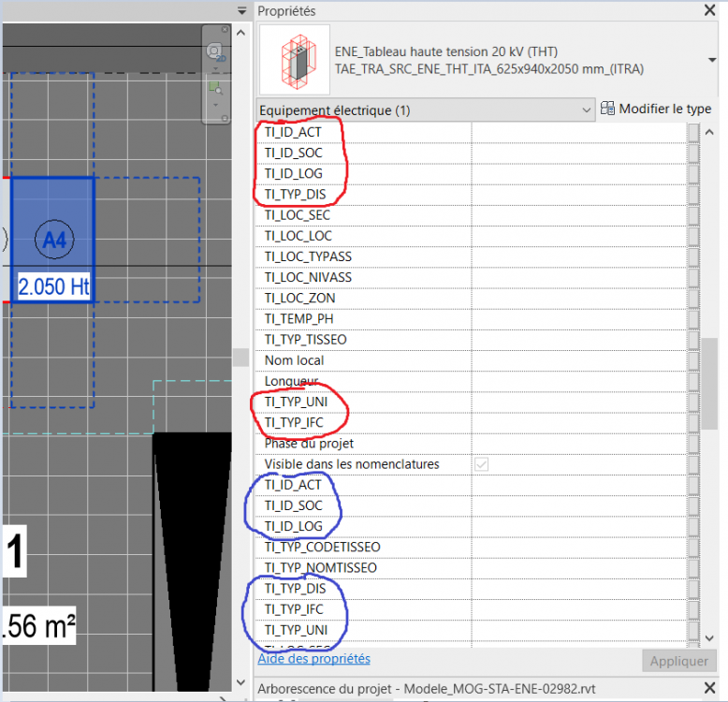Viewport: 728px width, 702px height.
Task: Click the Modifier le type icon
Action: [x=606, y=109]
